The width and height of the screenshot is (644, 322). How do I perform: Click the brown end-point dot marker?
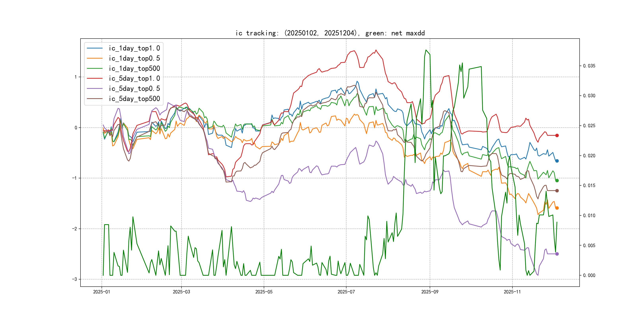pos(557,191)
